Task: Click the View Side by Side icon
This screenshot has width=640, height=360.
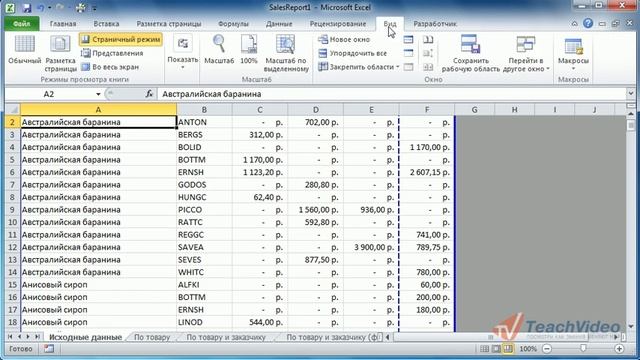Action: point(428,40)
